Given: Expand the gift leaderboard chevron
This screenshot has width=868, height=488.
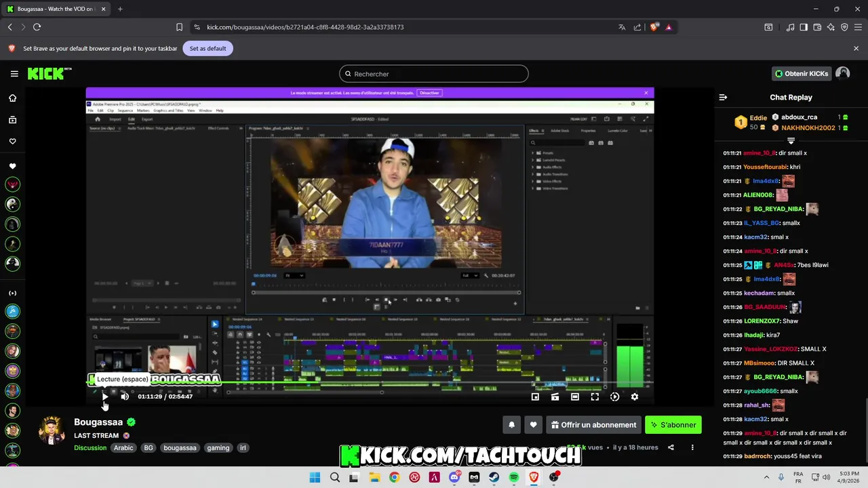Looking at the screenshot, I should tap(791, 140).
